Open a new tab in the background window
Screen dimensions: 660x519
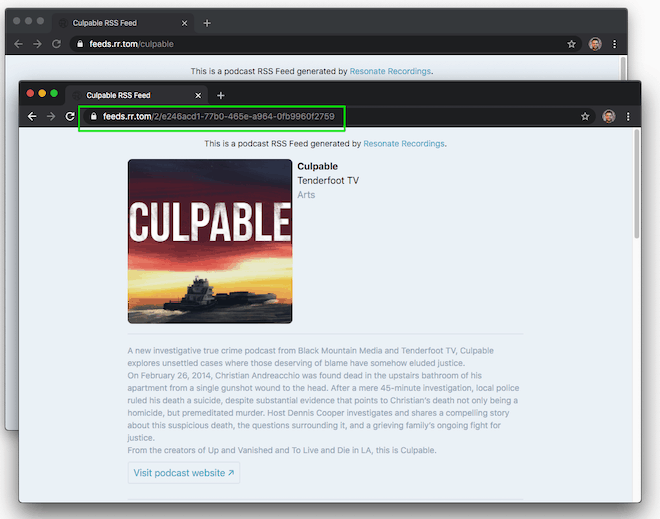coord(207,23)
